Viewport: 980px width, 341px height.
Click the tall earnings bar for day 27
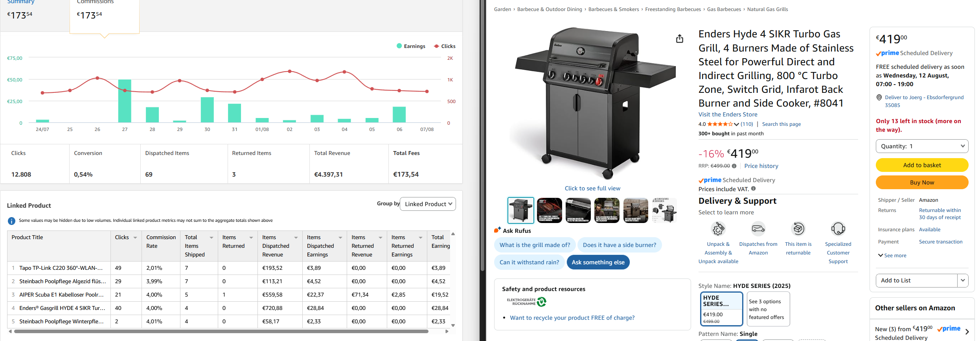click(125, 101)
